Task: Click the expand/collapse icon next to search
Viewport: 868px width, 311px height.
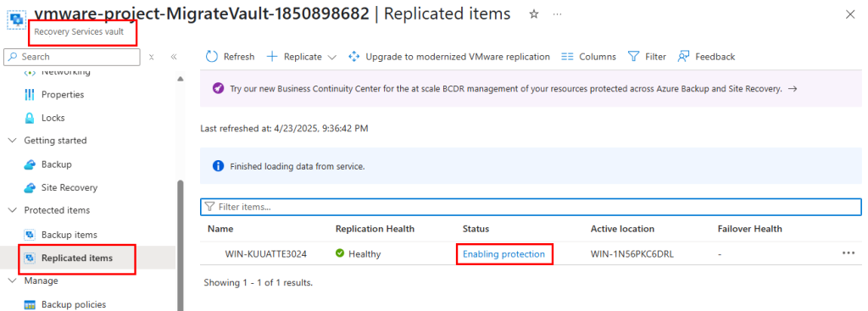Action: tap(151, 57)
